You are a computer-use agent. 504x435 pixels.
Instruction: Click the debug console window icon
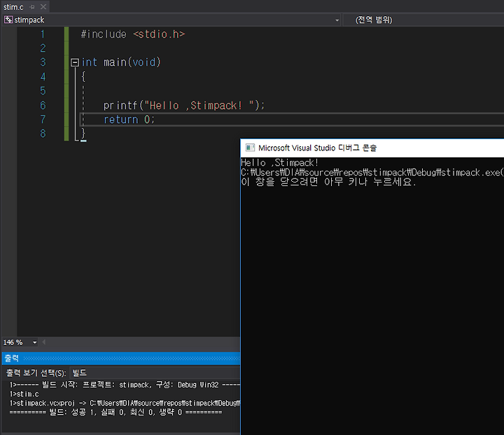[x=250, y=148]
